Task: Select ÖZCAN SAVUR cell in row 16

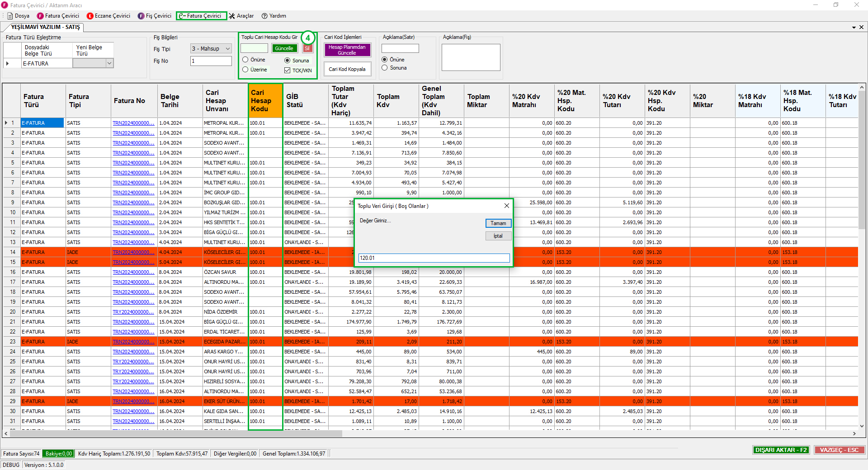Action: 225,272
